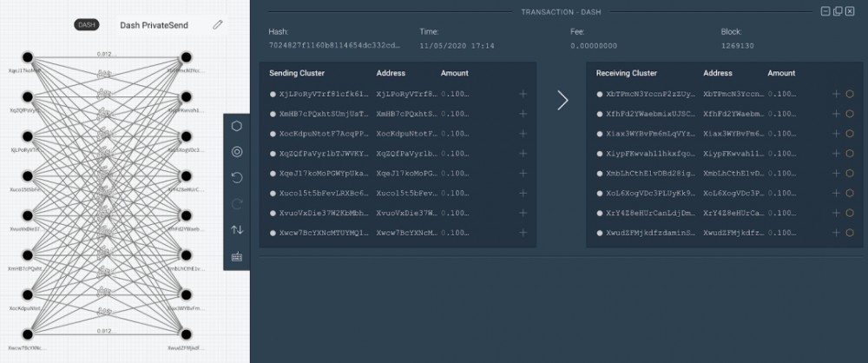Click orange hexagon for XoL6XogVDc3P row
The height and width of the screenshot is (363, 868).
850,194
